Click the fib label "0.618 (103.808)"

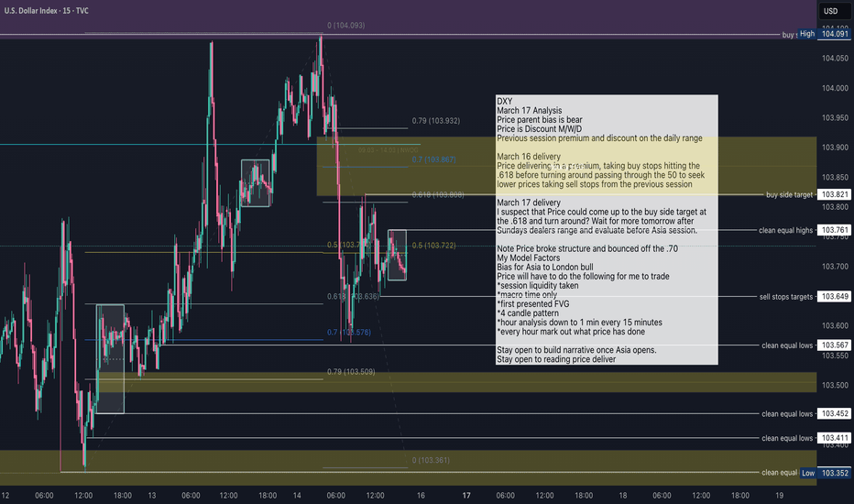(x=438, y=195)
